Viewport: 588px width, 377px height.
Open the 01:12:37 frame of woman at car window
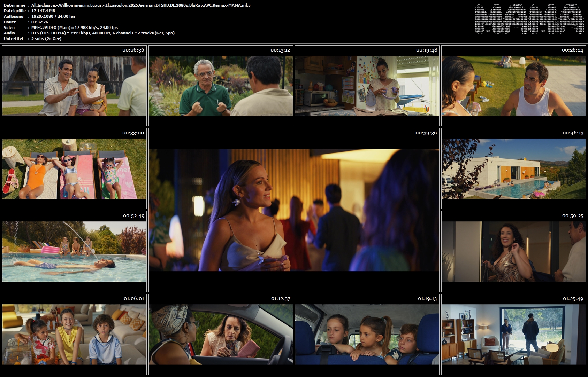click(x=221, y=334)
